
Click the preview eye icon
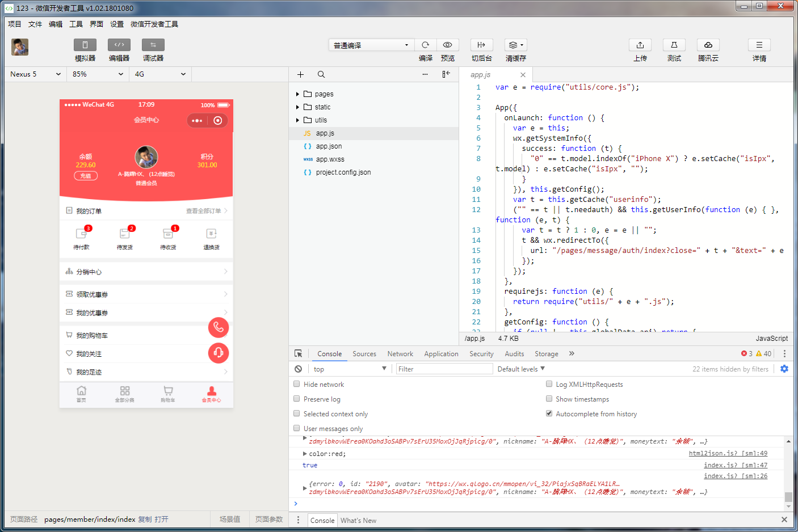[448, 45]
